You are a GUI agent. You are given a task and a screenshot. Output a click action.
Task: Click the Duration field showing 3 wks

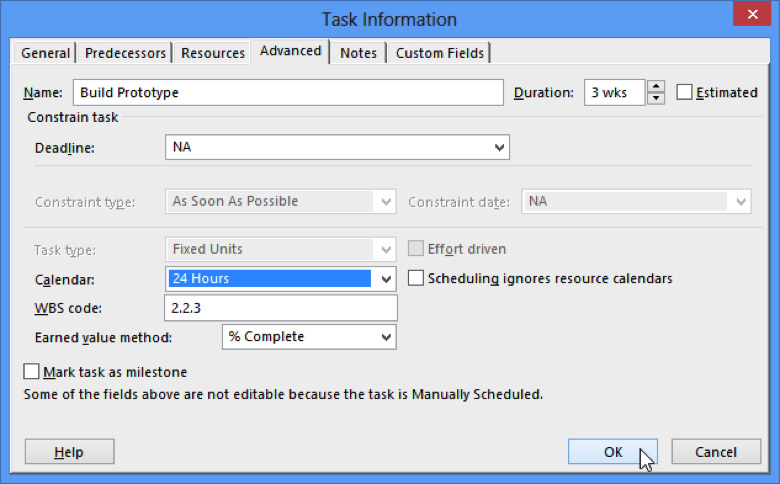click(614, 93)
